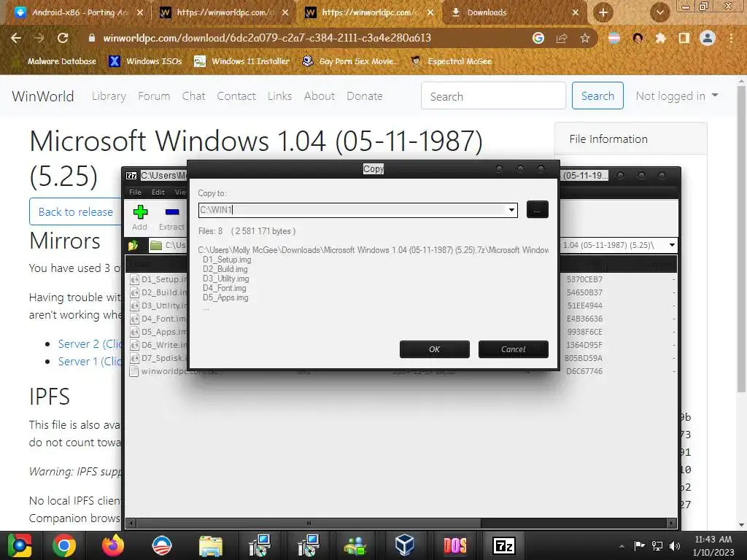
Task: Click CRC value 5370CEB7
Action: tap(584, 279)
